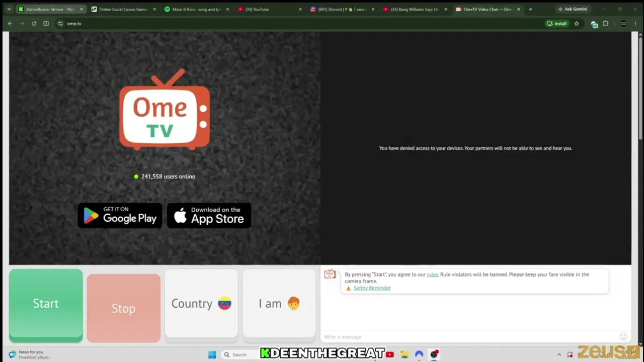Click the red Stop button
Viewport: 644px width, 362px height.
123,308
